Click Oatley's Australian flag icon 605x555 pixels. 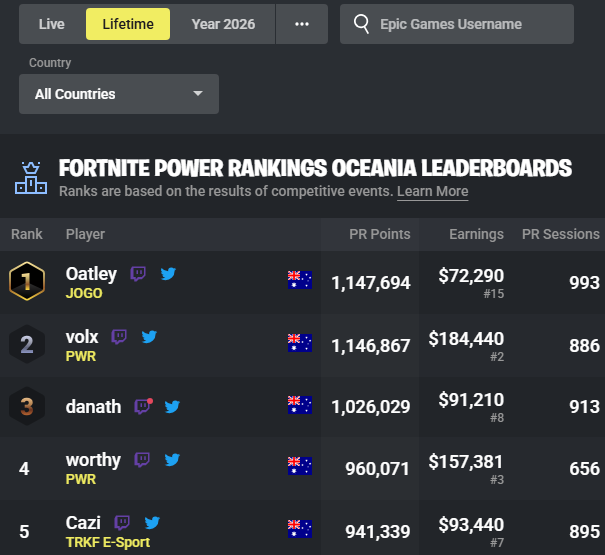point(300,280)
